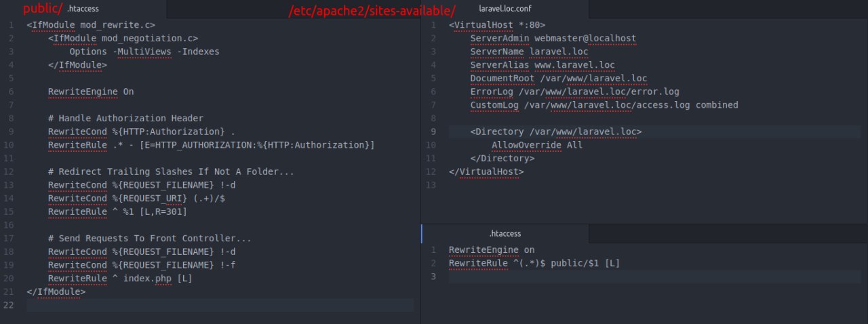Click line number 22 in the mod_rewrite file gutter
This screenshot has height=324, width=868.
[9, 305]
